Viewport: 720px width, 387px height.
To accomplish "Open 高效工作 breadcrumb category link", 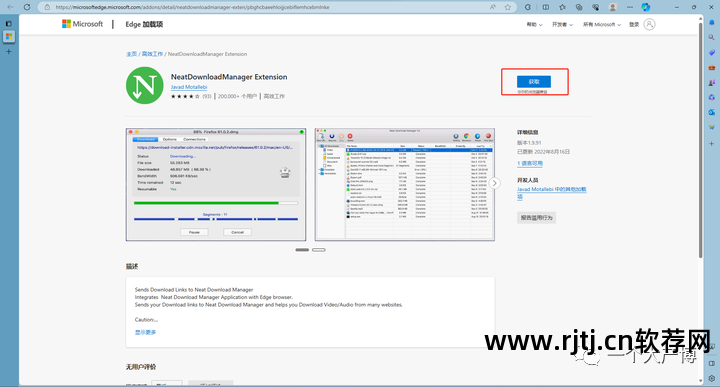I will tap(152, 54).
